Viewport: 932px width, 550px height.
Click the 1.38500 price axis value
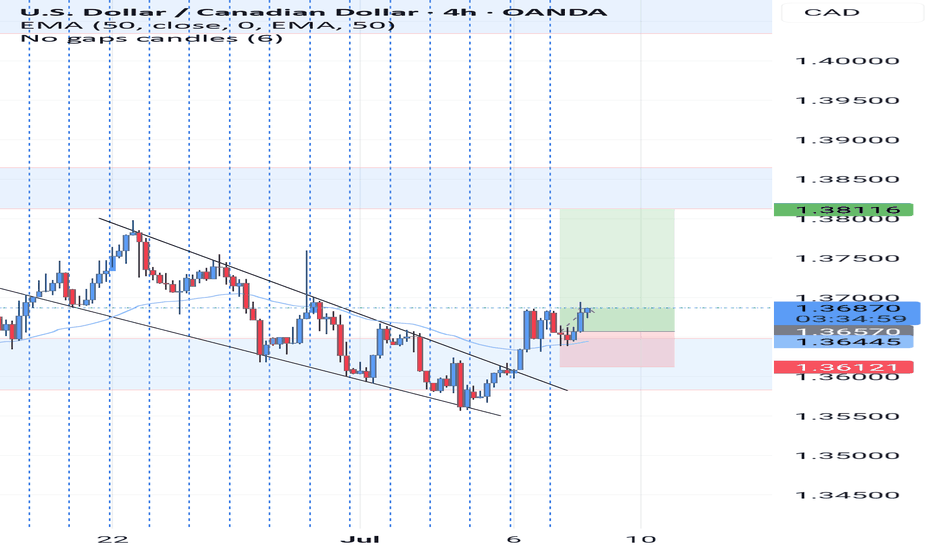[848, 180]
